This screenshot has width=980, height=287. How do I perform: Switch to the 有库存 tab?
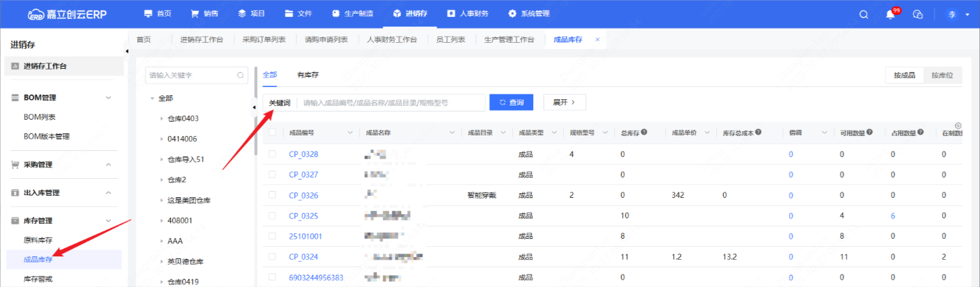click(308, 75)
